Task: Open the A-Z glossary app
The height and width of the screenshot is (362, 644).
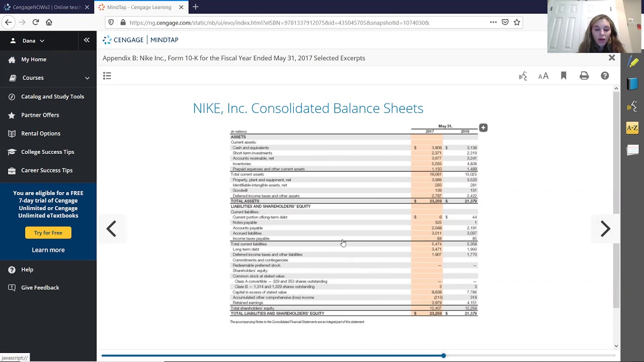Action: tap(632, 128)
